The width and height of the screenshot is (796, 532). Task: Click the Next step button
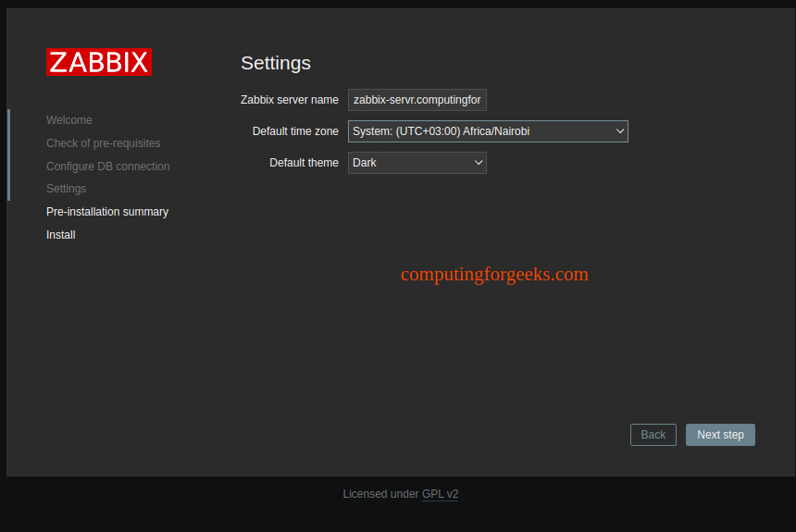coord(720,435)
